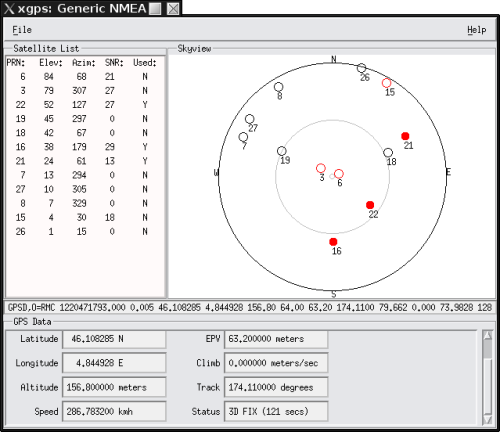The height and width of the screenshot is (432, 500).
Task: Click filled red satellite 16 marker
Action: click(x=333, y=242)
